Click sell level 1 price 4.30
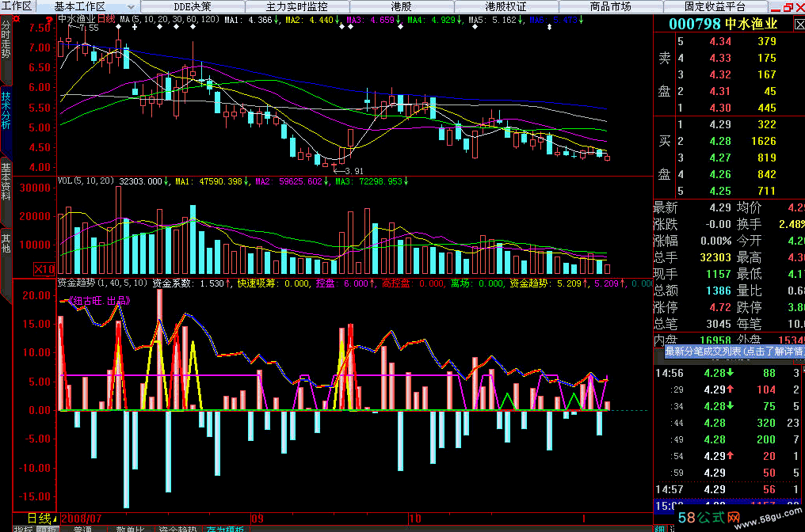Viewport: 805px width, 532px height. [x=719, y=108]
